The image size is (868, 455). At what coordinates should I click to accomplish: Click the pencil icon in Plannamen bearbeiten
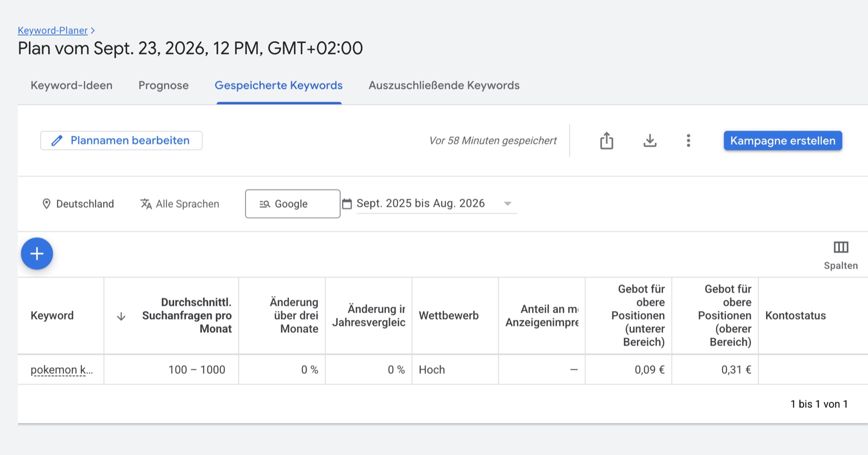(x=56, y=141)
